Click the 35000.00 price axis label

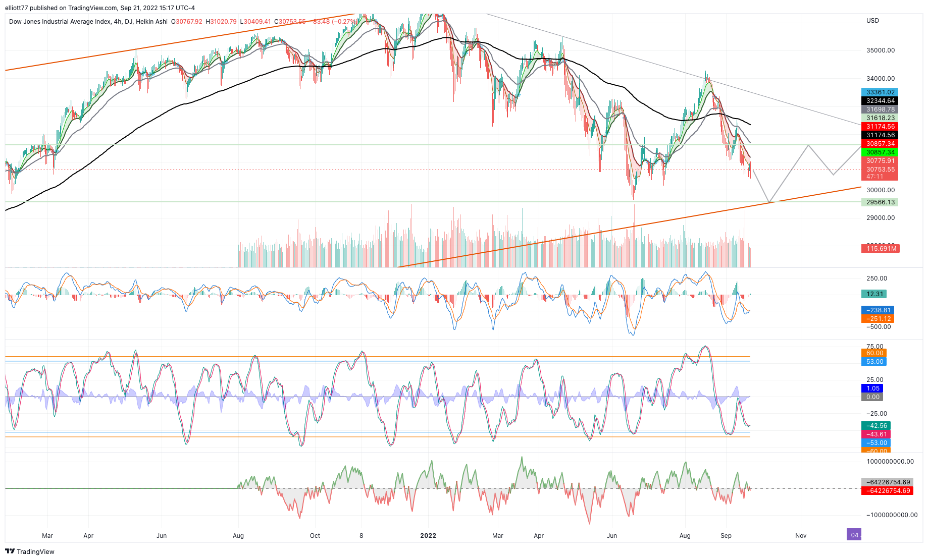point(881,50)
